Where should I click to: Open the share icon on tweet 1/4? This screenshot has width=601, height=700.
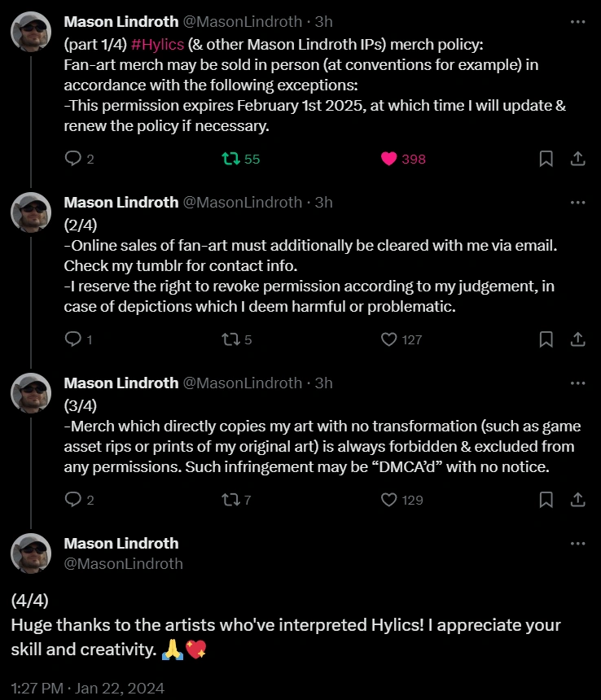(578, 159)
